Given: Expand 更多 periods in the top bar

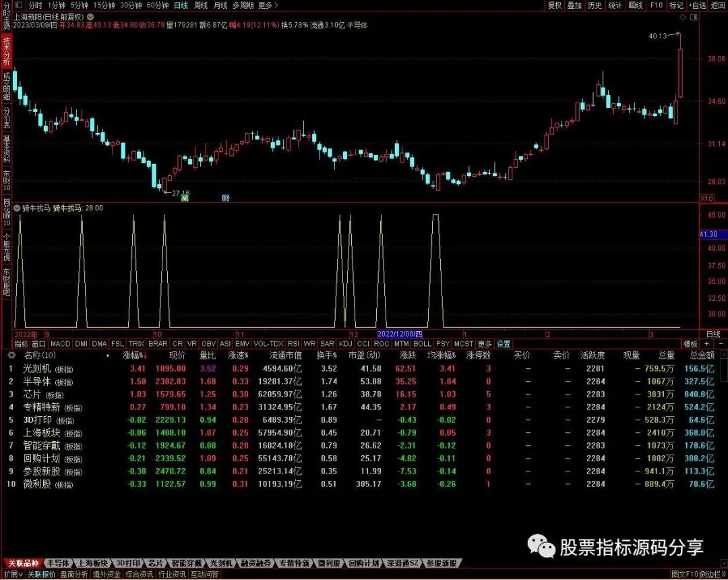Looking at the screenshot, I should (268, 5).
